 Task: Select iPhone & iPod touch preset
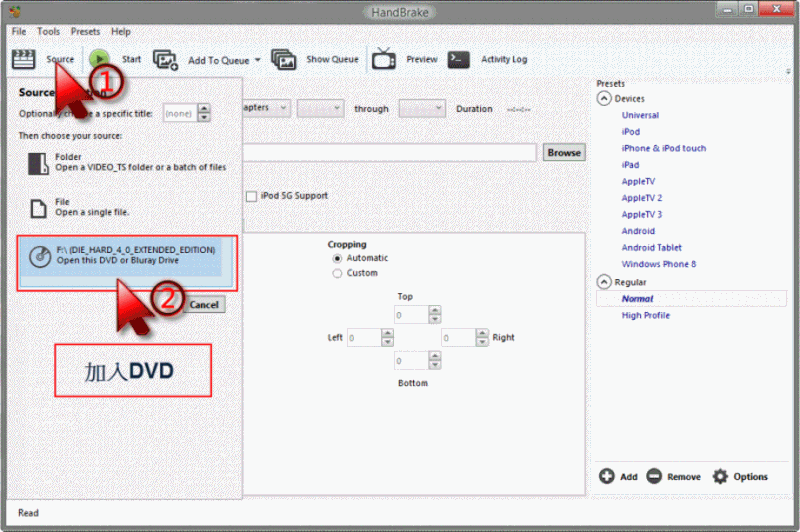pos(664,148)
